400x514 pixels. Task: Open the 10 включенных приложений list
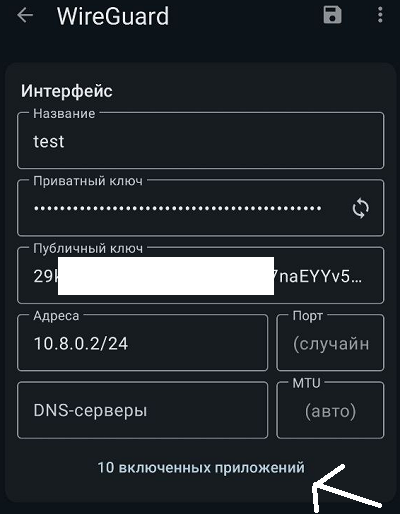(201, 467)
